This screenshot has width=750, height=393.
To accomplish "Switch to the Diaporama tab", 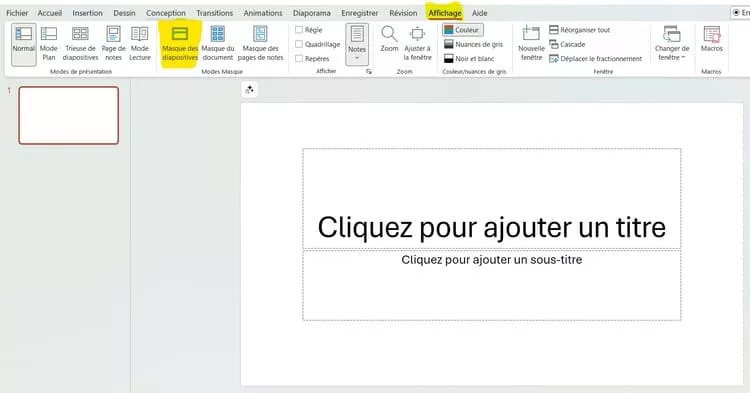I will pos(312,13).
